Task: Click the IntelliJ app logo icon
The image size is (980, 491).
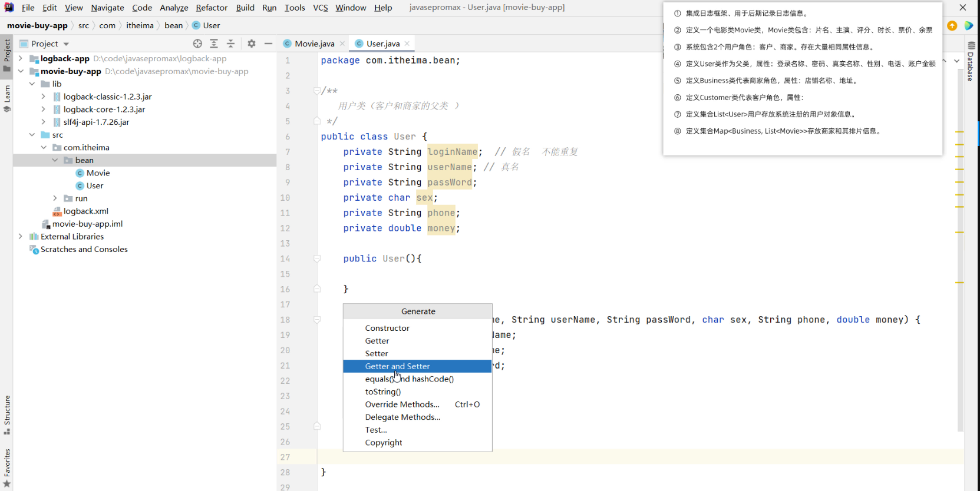Action: click(9, 7)
